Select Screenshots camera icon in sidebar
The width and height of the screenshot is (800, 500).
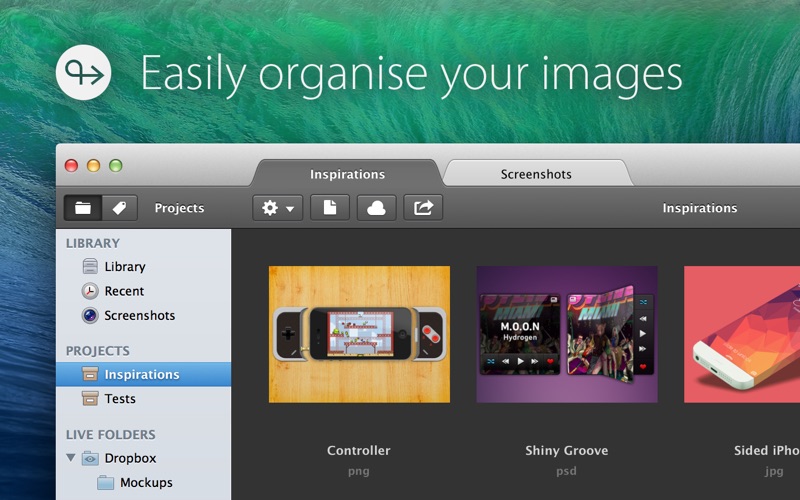coord(90,315)
